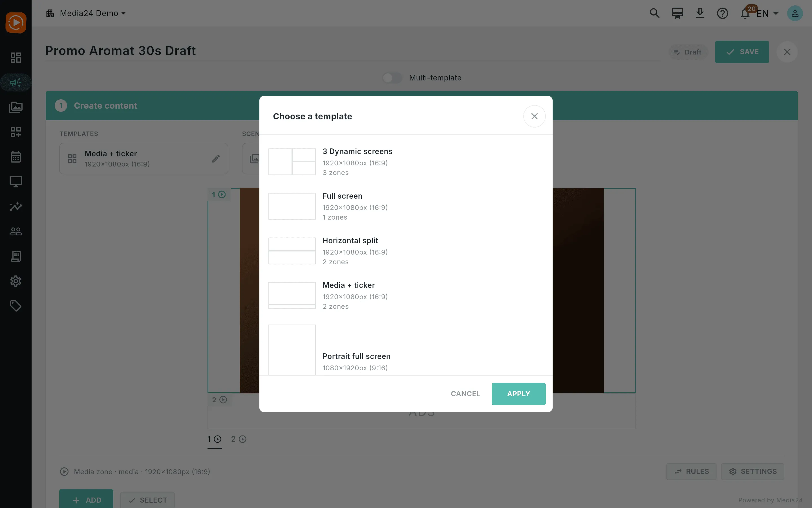Click the Media24 orange play logo
The height and width of the screenshot is (508, 812).
click(16, 23)
